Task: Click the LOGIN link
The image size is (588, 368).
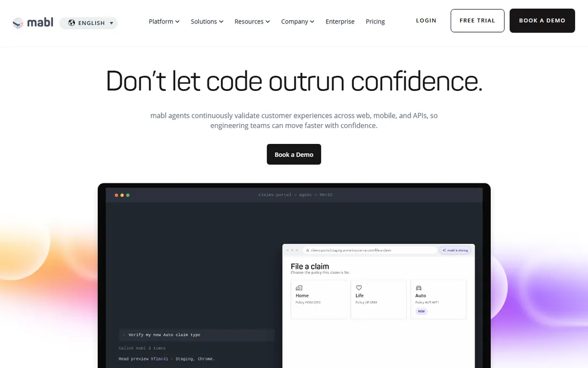Action: coord(426,21)
